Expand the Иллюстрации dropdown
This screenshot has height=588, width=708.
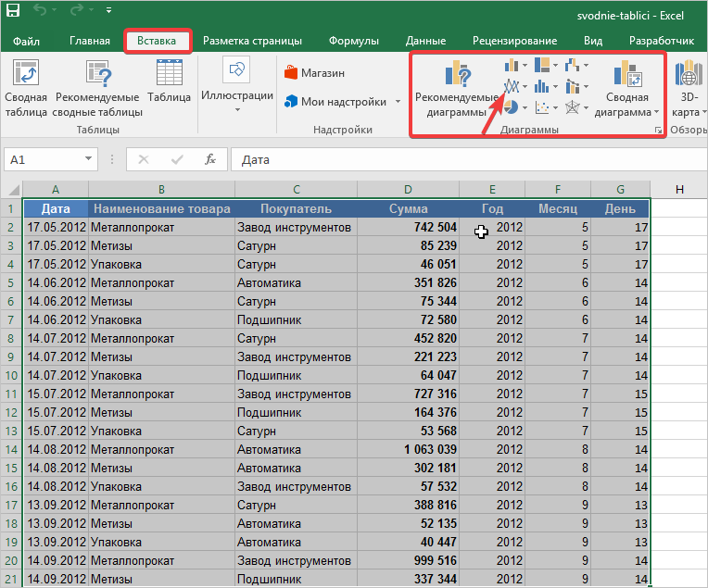tap(237, 109)
